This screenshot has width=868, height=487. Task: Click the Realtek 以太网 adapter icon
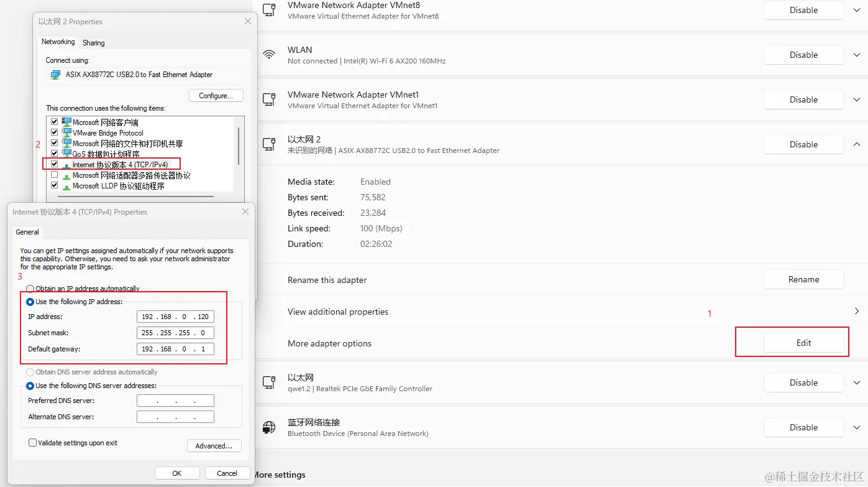click(269, 383)
